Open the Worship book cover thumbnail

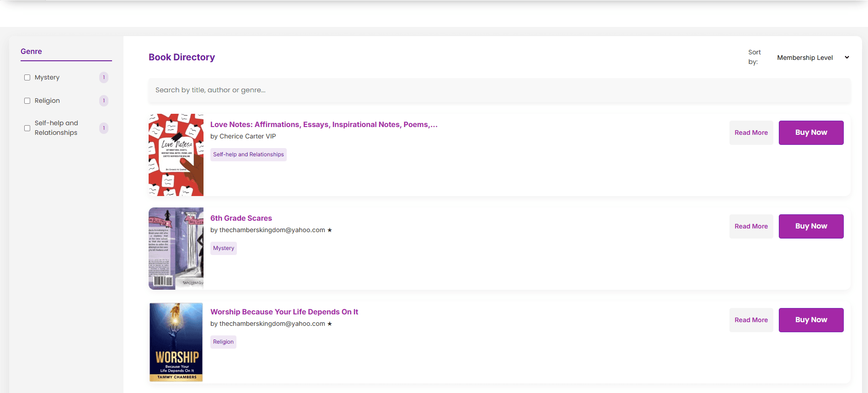pos(176,342)
